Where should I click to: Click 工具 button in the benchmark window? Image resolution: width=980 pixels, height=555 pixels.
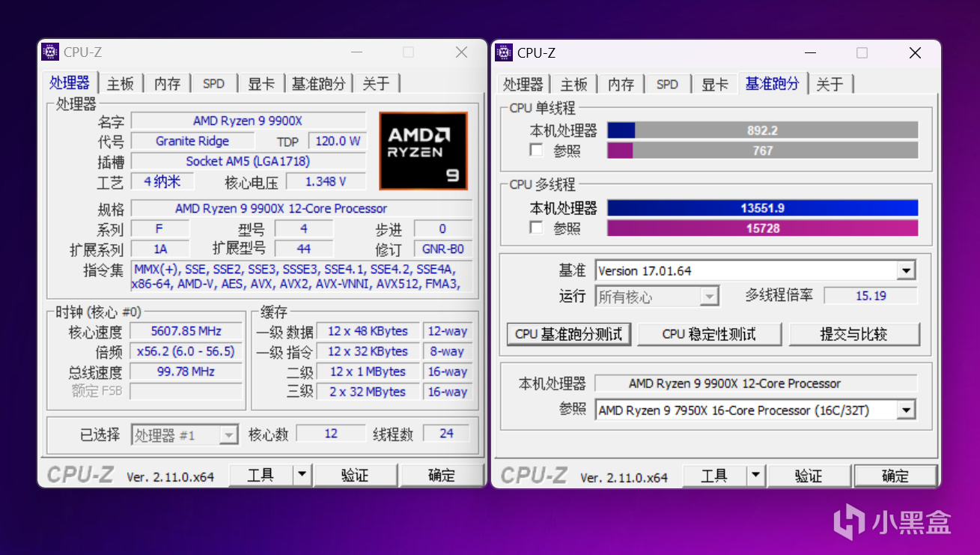714,475
